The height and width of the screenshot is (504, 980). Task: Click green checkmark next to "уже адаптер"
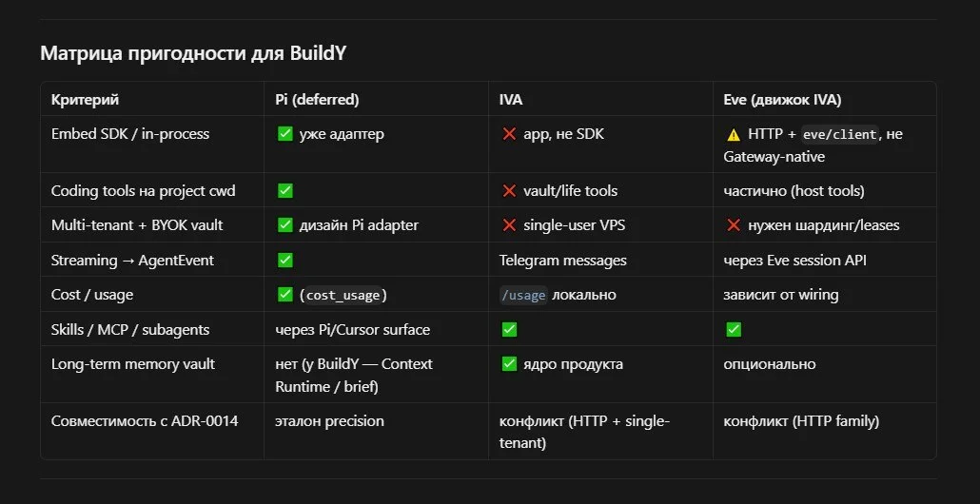click(x=285, y=134)
